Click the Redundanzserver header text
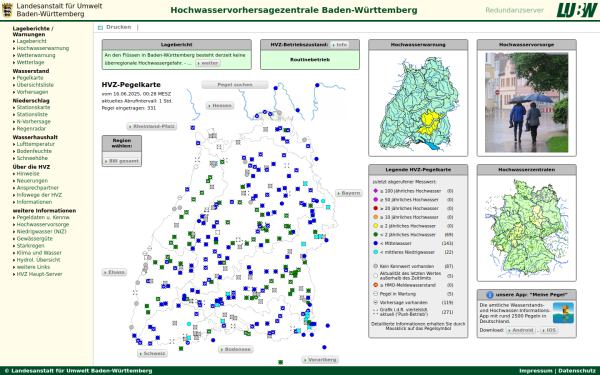The width and height of the screenshot is (600, 375). [514, 10]
